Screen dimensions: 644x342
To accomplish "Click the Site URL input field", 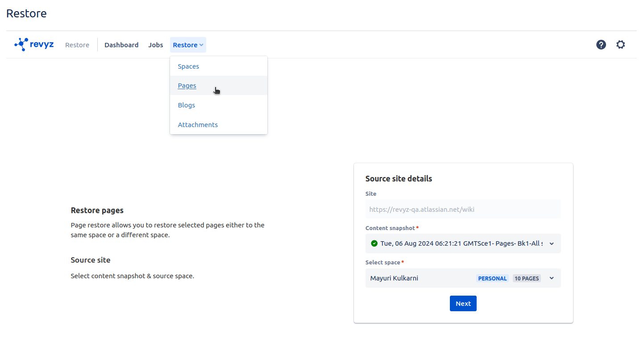I will tap(463, 209).
